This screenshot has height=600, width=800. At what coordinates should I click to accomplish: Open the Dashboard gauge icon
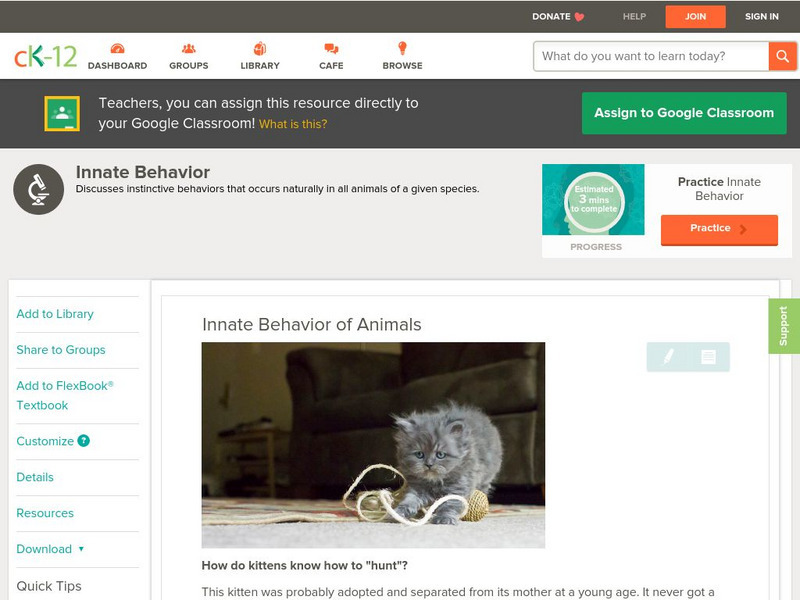coord(117,48)
